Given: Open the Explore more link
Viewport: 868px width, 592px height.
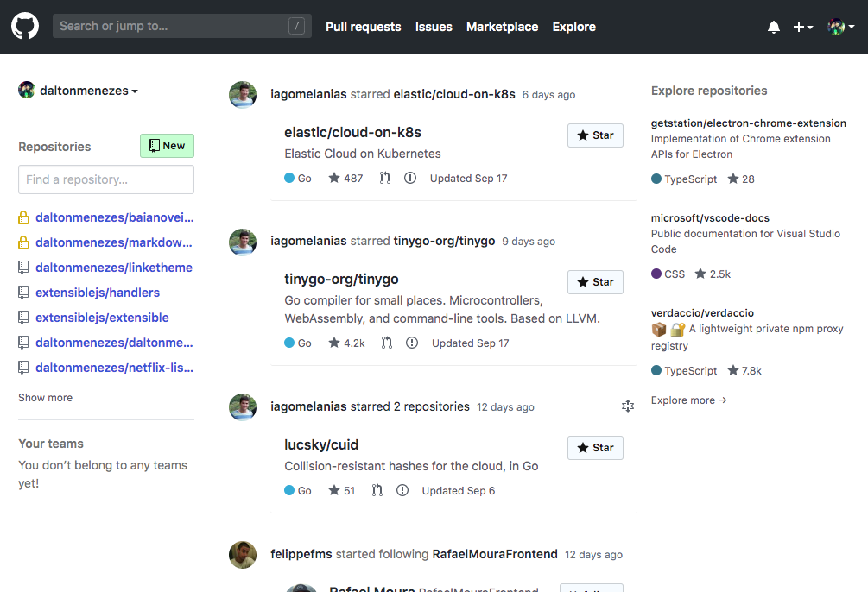Looking at the screenshot, I should 689,400.
